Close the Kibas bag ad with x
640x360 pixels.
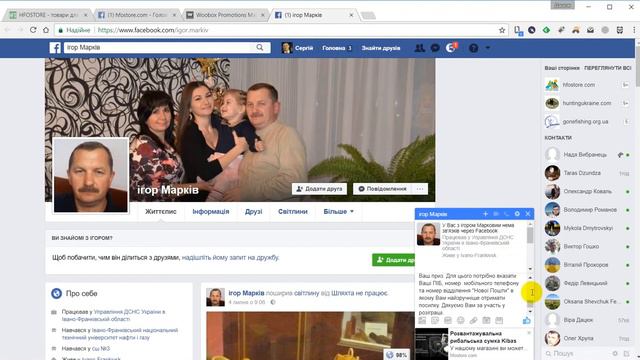coord(529,333)
